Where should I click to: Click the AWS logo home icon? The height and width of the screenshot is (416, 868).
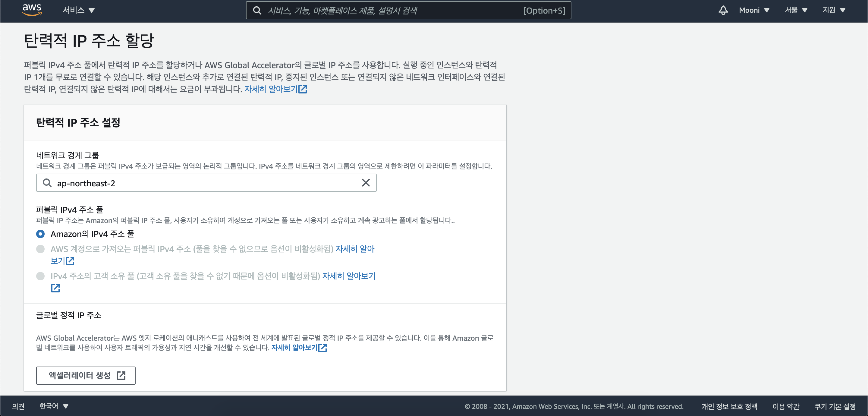(32, 10)
